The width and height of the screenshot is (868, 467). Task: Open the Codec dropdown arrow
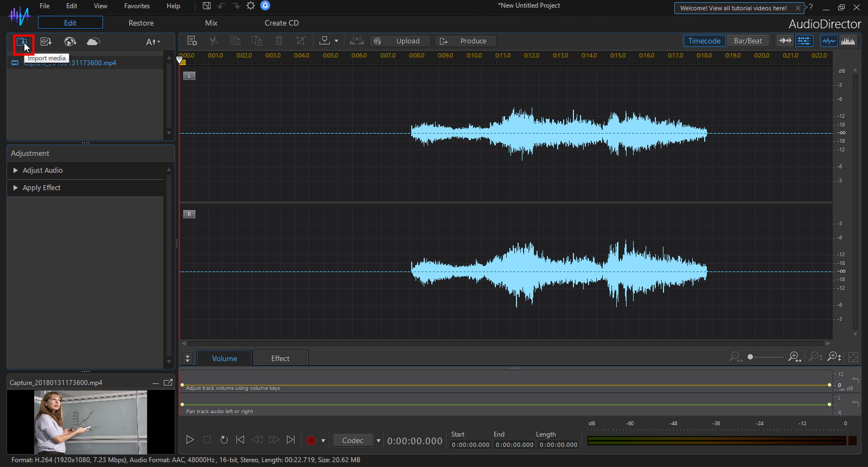tap(378, 440)
